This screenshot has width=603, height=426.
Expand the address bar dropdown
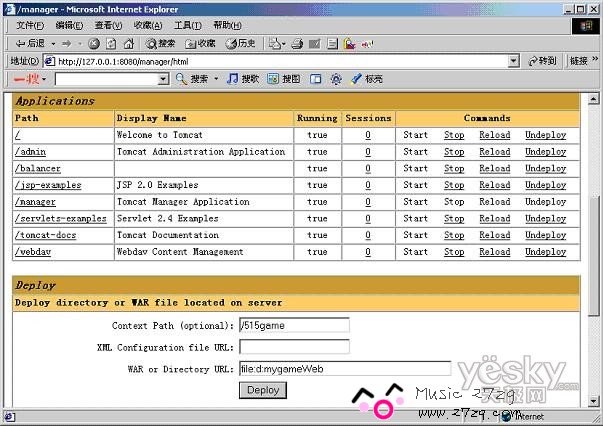pyautogui.click(x=513, y=61)
